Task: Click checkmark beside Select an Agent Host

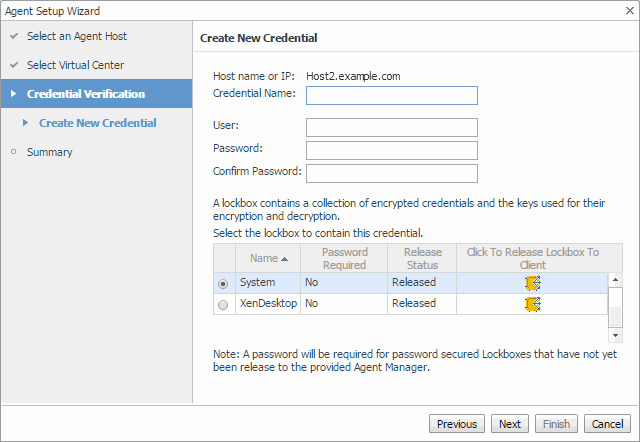Action: 13,36
